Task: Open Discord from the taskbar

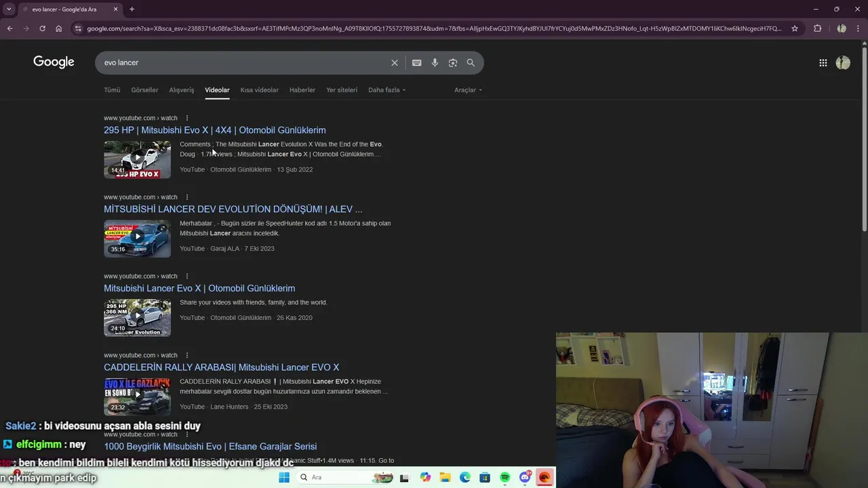Action: 525,477
